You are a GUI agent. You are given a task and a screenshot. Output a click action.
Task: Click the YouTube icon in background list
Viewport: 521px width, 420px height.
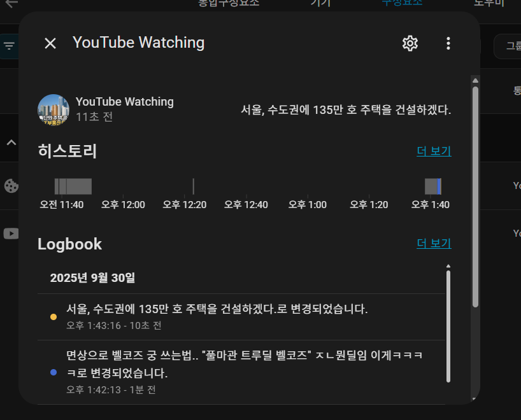coord(11,234)
